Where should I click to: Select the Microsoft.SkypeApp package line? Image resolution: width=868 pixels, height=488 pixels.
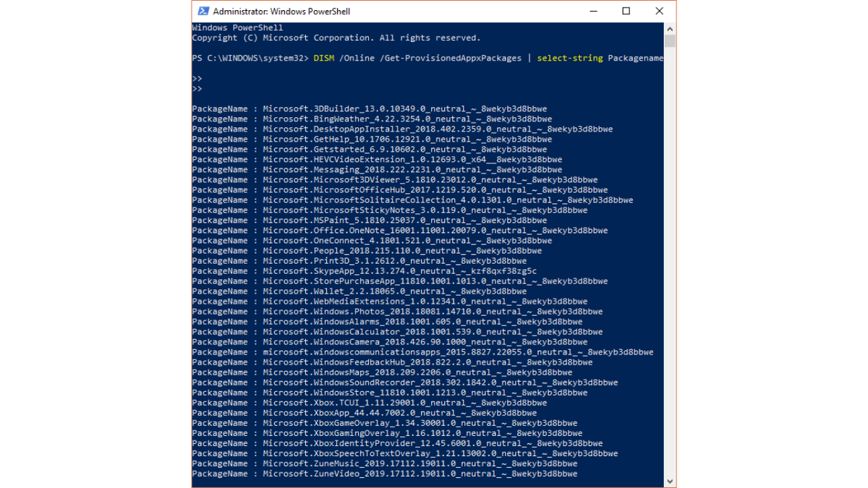(x=365, y=270)
